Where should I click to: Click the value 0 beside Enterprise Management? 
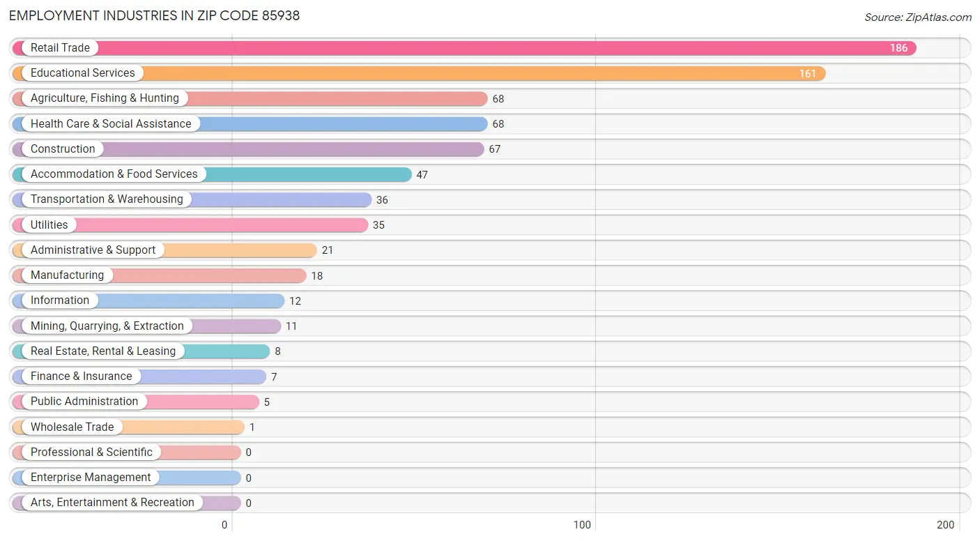(248, 478)
